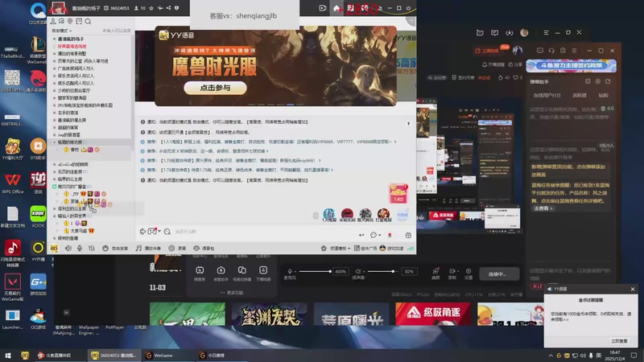
Task: Click the share icon in YY title bar
Action: [x=168, y=8]
